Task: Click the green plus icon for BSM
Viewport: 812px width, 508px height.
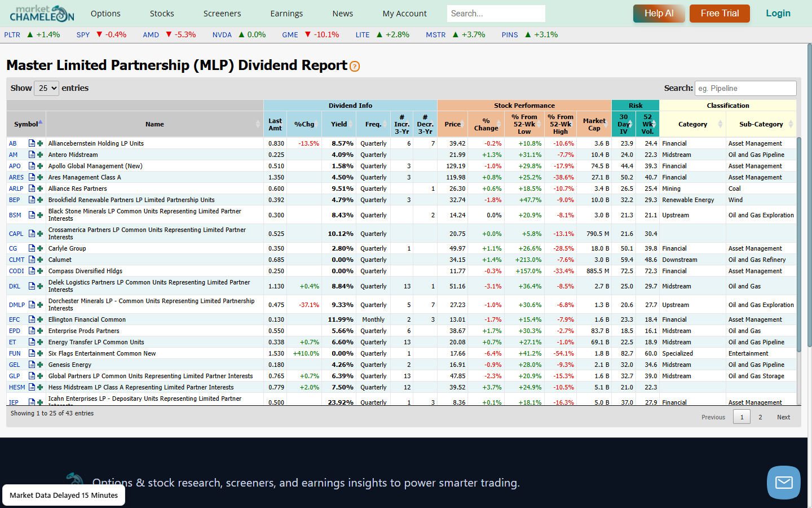Action: pos(40,215)
